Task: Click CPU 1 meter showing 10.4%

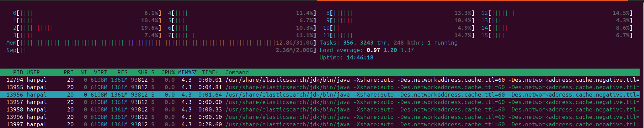Action: [x=87, y=20]
